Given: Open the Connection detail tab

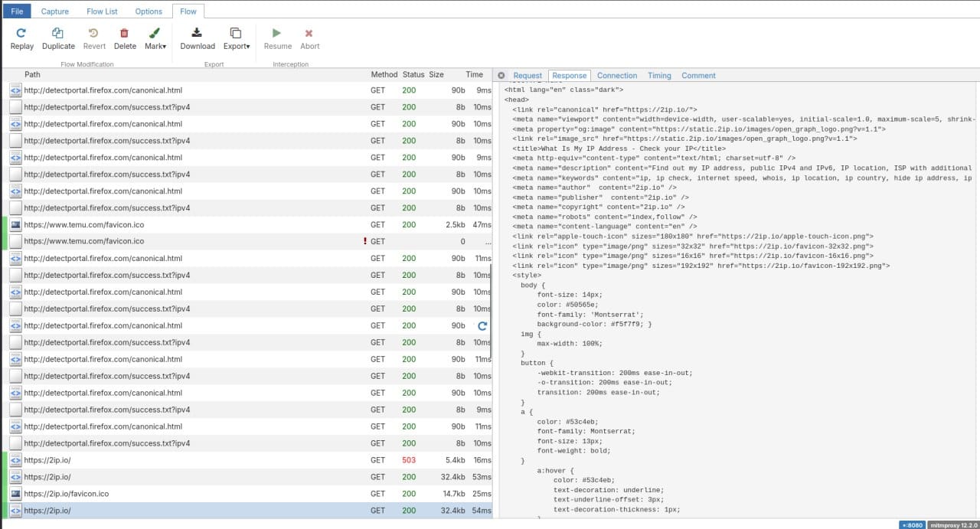Looking at the screenshot, I should (x=616, y=76).
